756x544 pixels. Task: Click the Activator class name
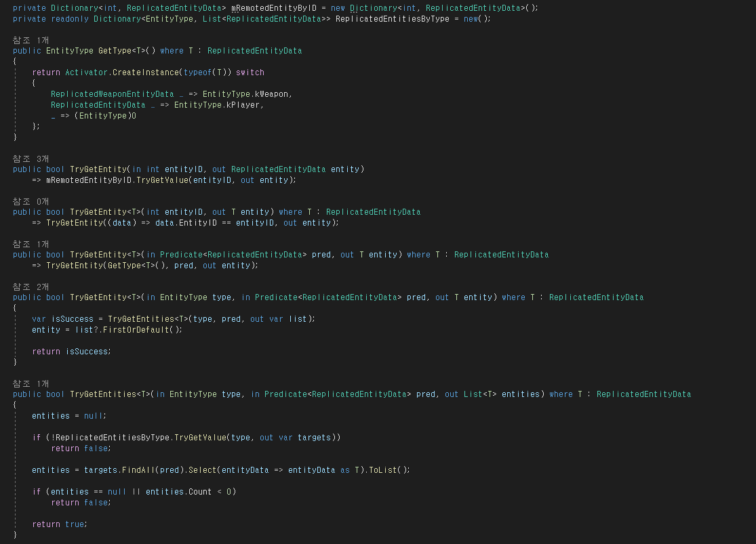[x=86, y=72]
